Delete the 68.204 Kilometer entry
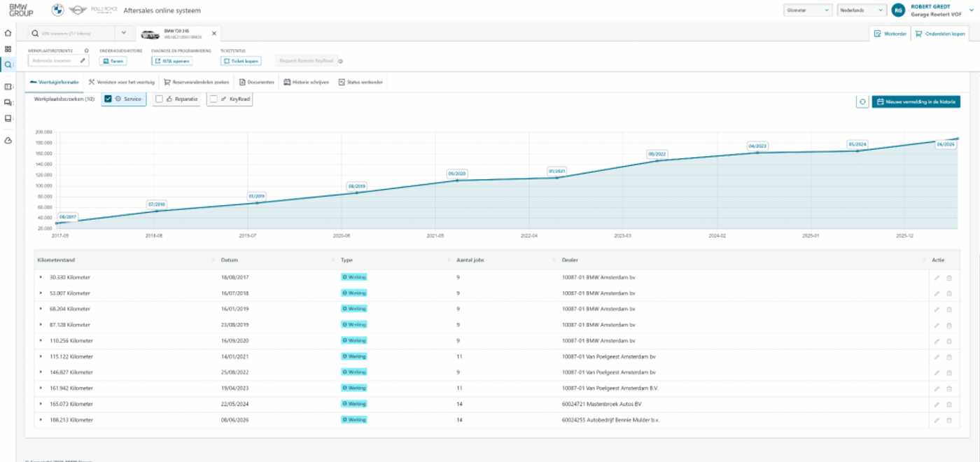980x462 pixels. [x=949, y=309]
